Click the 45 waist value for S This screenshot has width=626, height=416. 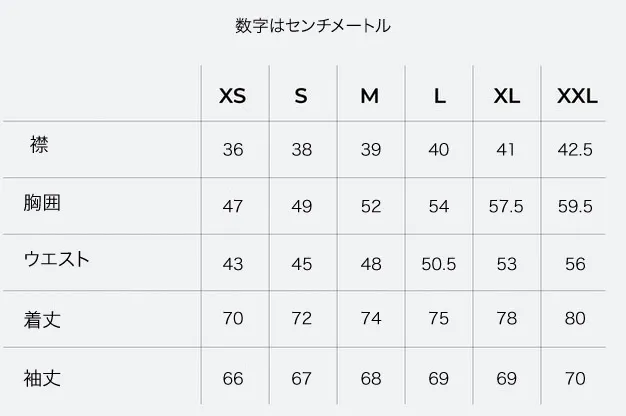(x=302, y=264)
